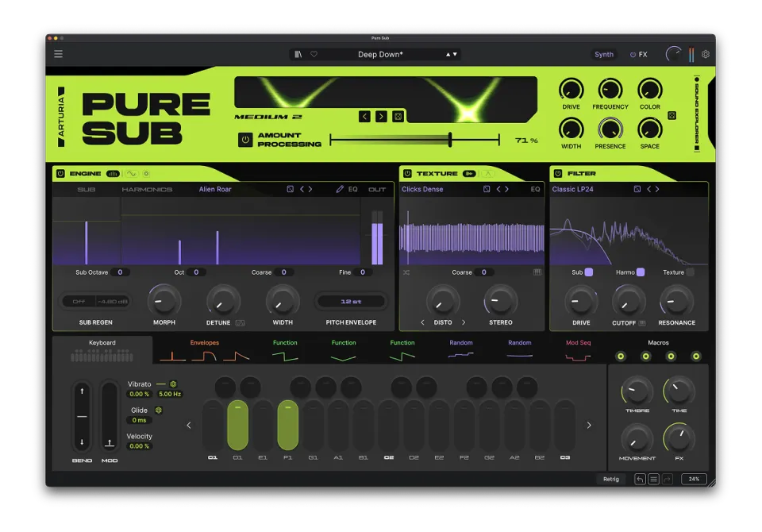Image resolution: width=762 pixels, height=532 pixels.
Task: Select next filter type after Classic LP24
Action: 657,189
